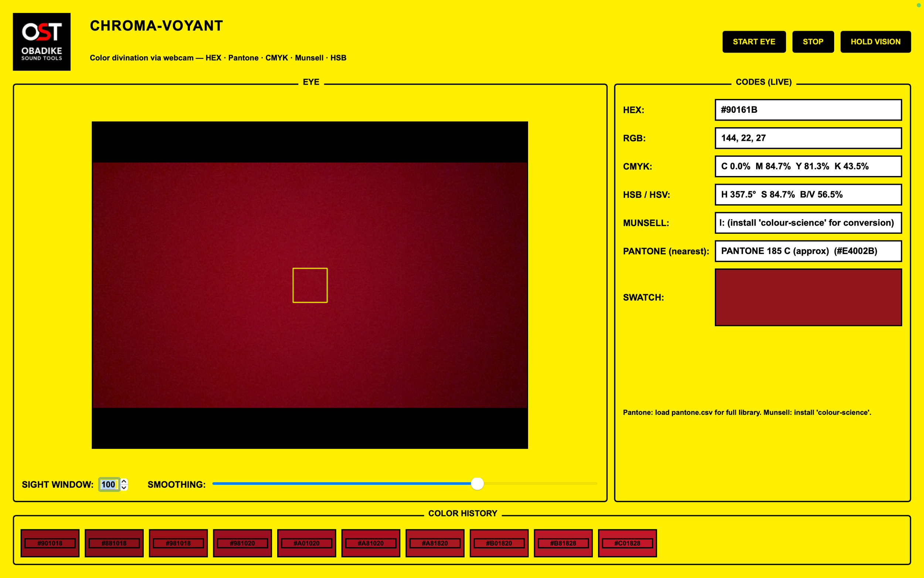This screenshot has height=578, width=924.
Task: Select history swatch #901018
Action: (x=50, y=543)
